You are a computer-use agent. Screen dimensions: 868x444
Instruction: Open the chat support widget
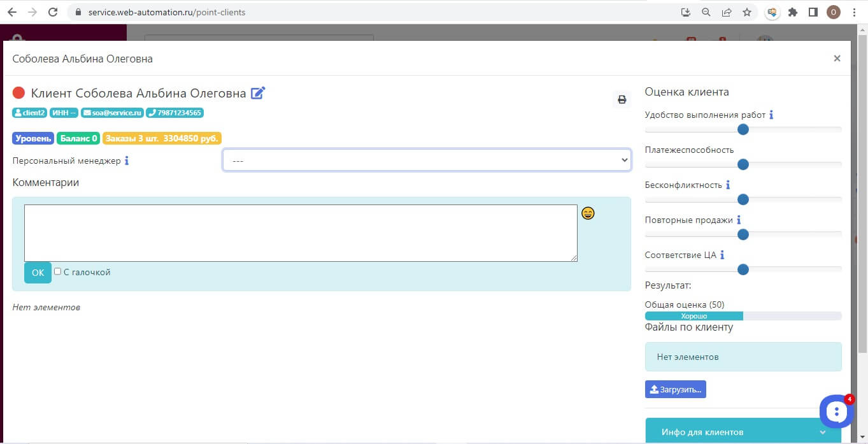(836, 412)
